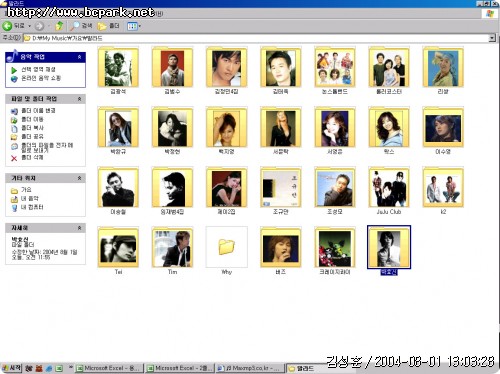
Task: Choose the 폴더 이동 move folder task
Action: [x=27, y=119]
